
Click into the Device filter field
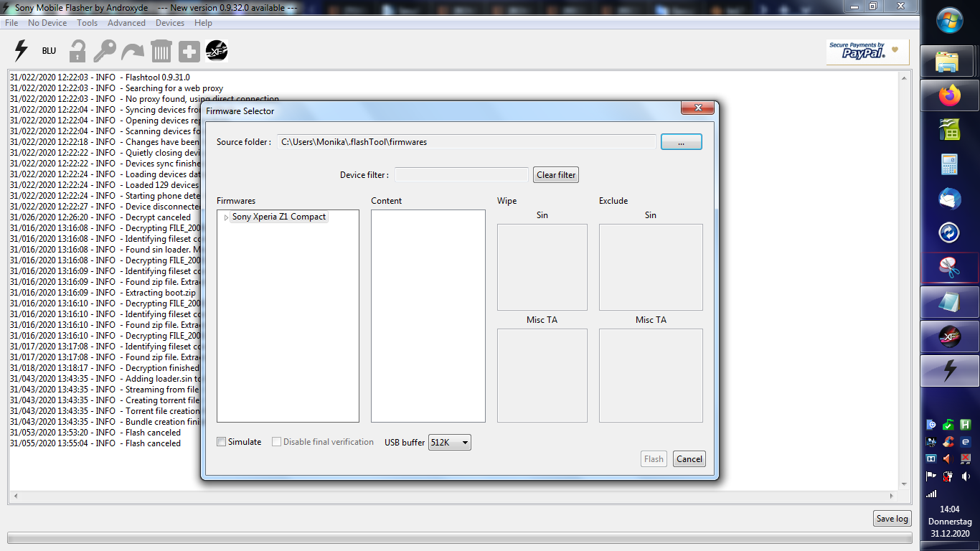point(461,175)
